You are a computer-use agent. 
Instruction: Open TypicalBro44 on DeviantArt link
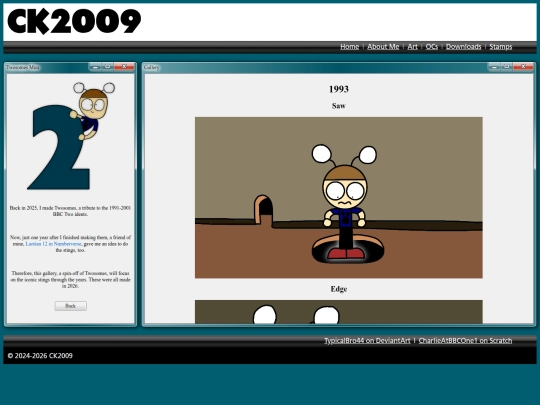click(x=367, y=341)
